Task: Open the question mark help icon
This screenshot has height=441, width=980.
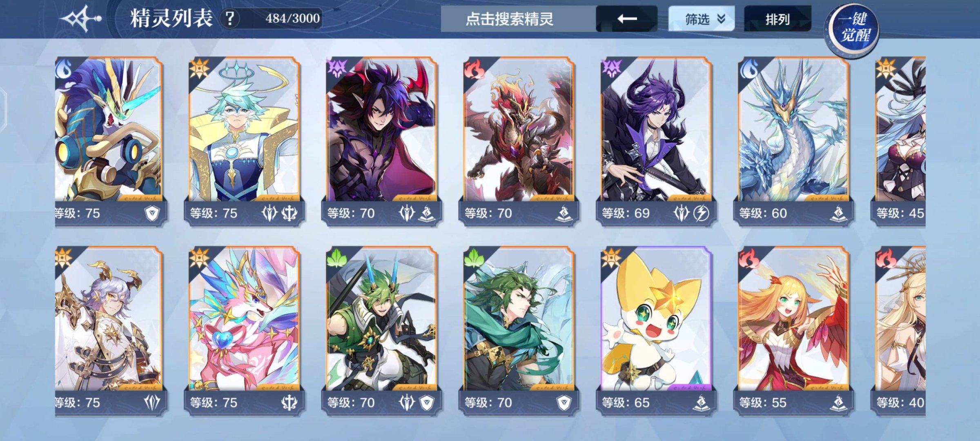Action: click(x=230, y=19)
